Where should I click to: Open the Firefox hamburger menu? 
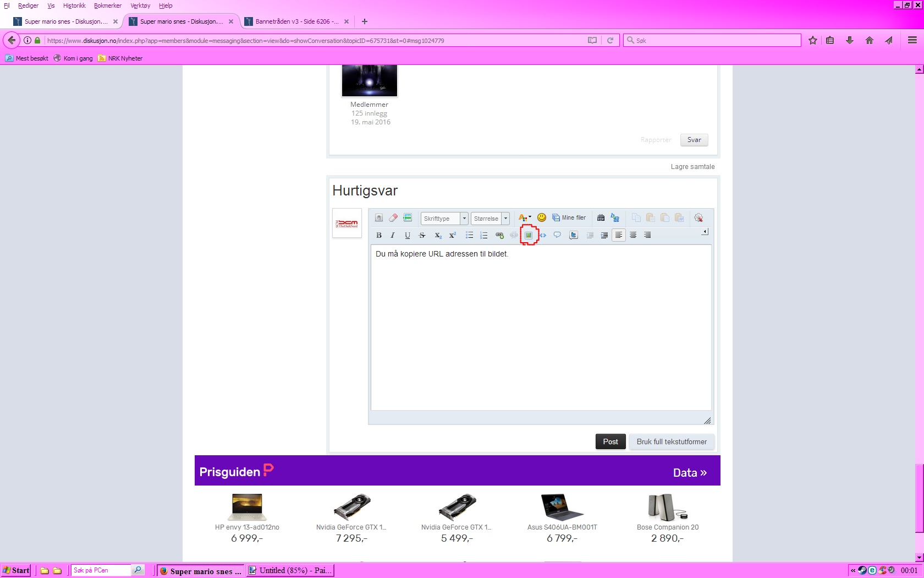click(x=912, y=40)
